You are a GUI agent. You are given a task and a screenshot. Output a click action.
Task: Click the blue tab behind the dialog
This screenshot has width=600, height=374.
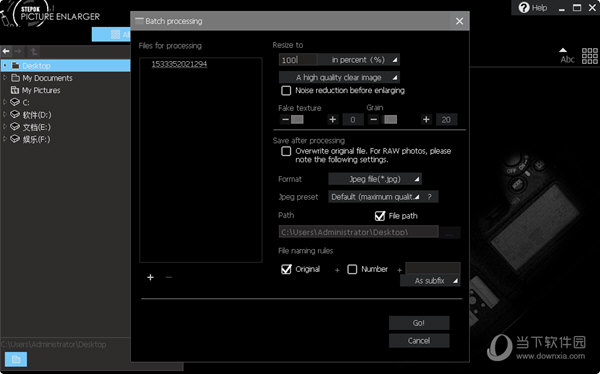coord(111,34)
